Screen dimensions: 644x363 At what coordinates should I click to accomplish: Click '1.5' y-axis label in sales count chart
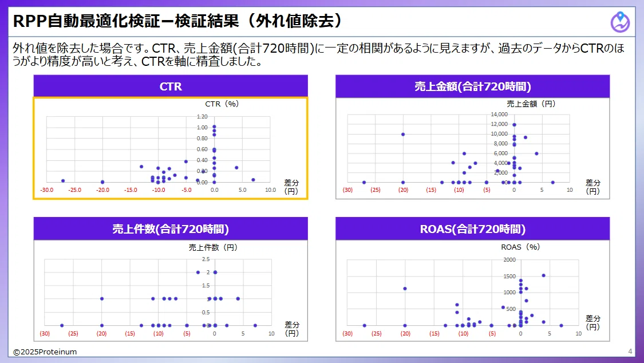pos(206,285)
